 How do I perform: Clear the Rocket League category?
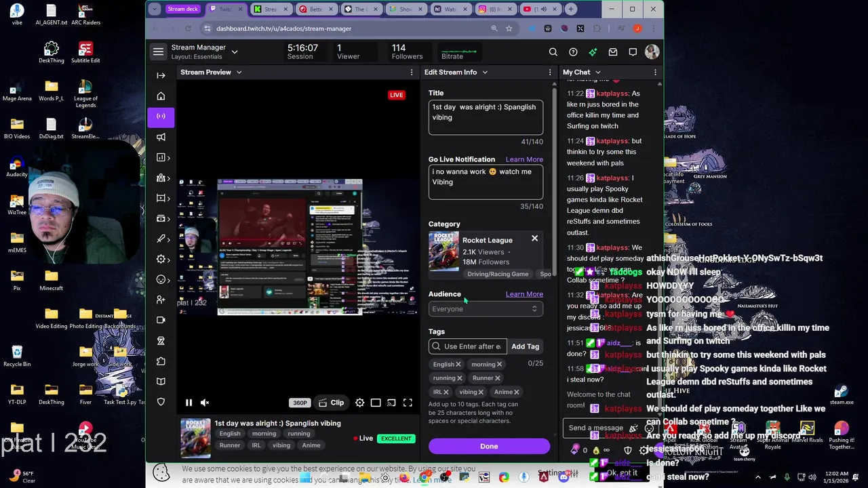[x=534, y=239]
